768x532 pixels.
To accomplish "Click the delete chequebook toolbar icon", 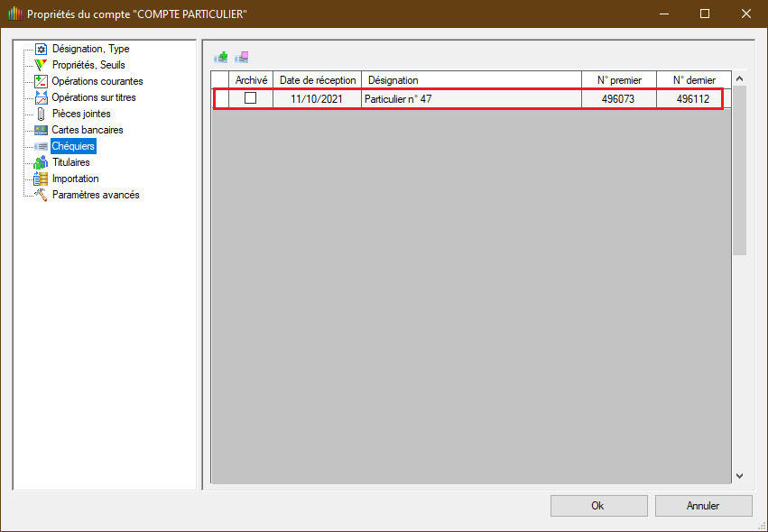I will 242,57.
